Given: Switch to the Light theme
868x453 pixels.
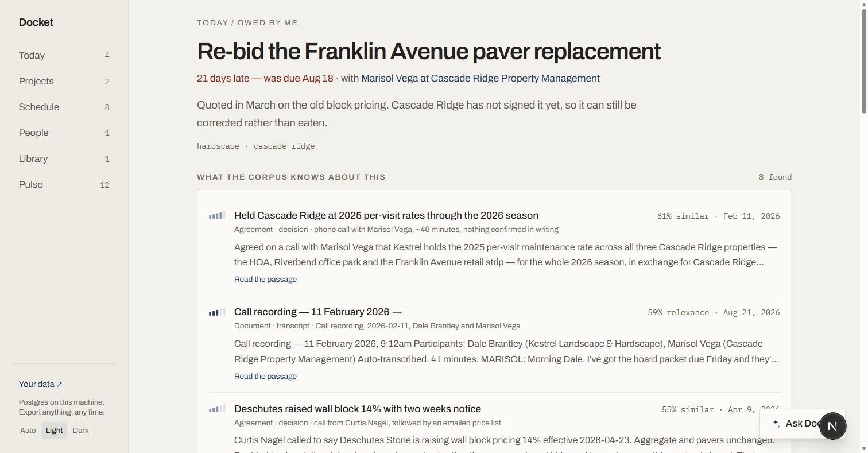Looking at the screenshot, I should 54,431.
